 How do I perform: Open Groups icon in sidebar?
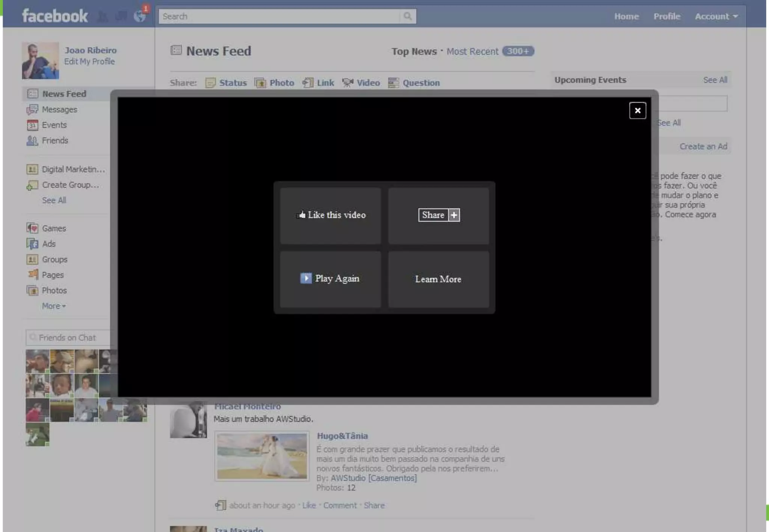coord(32,259)
